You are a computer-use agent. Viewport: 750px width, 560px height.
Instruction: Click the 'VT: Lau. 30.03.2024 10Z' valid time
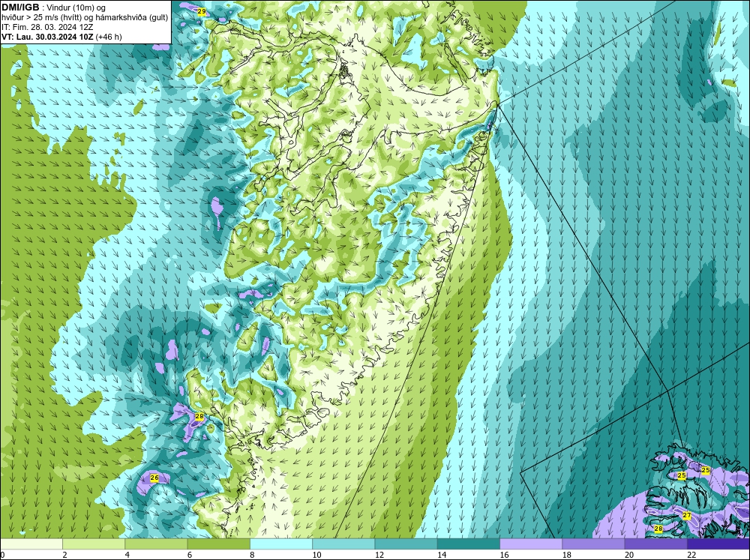pos(48,37)
